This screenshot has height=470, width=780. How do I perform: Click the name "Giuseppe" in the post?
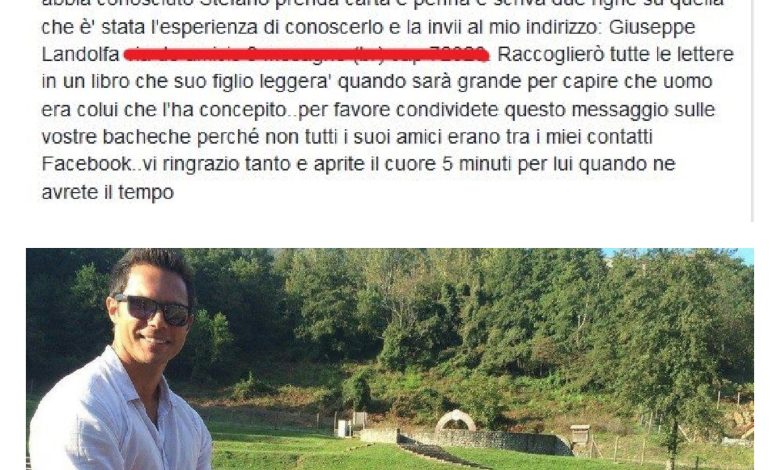652,27
